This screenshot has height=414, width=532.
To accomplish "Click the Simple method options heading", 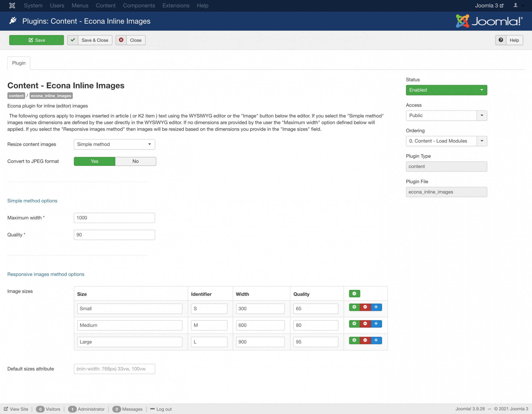I will [32, 201].
